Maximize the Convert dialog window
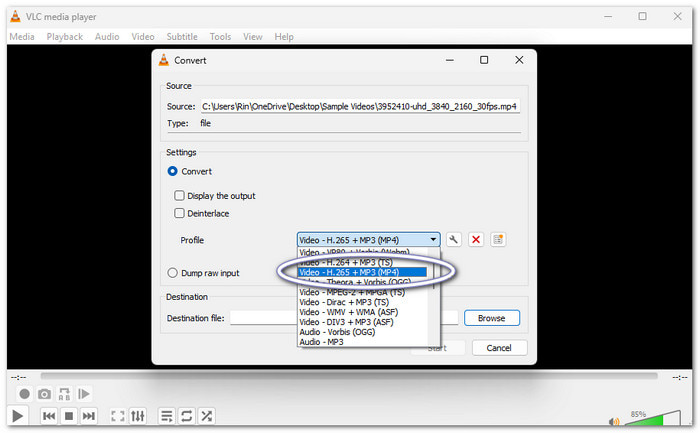The height and width of the screenshot is (433, 700). pos(484,60)
